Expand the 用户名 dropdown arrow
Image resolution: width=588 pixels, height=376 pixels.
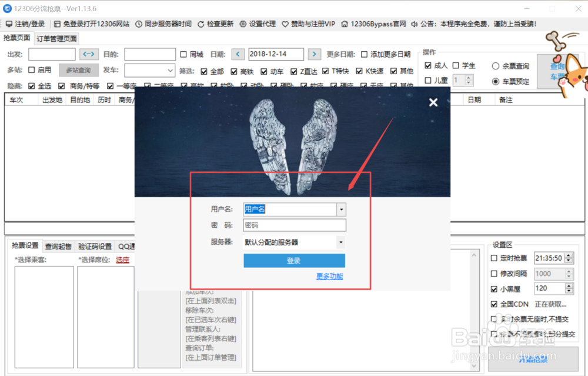(340, 209)
